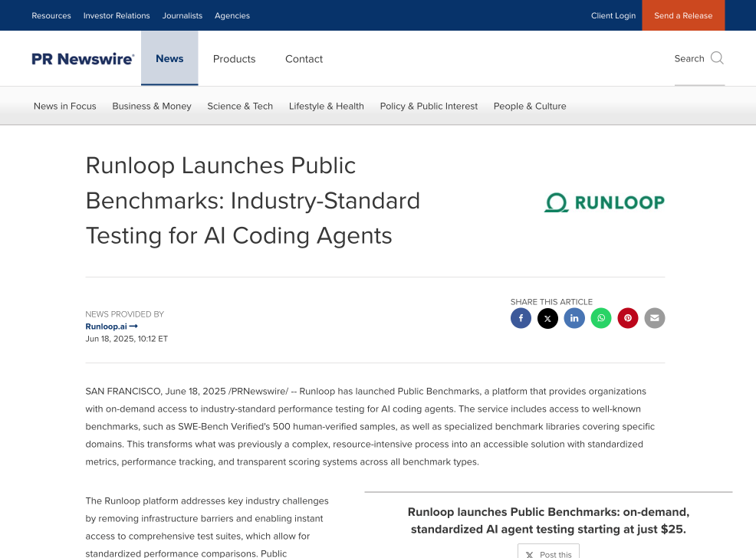This screenshot has height=558, width=756.
Task: Email this article using the envelope icon
Action: 655,318
